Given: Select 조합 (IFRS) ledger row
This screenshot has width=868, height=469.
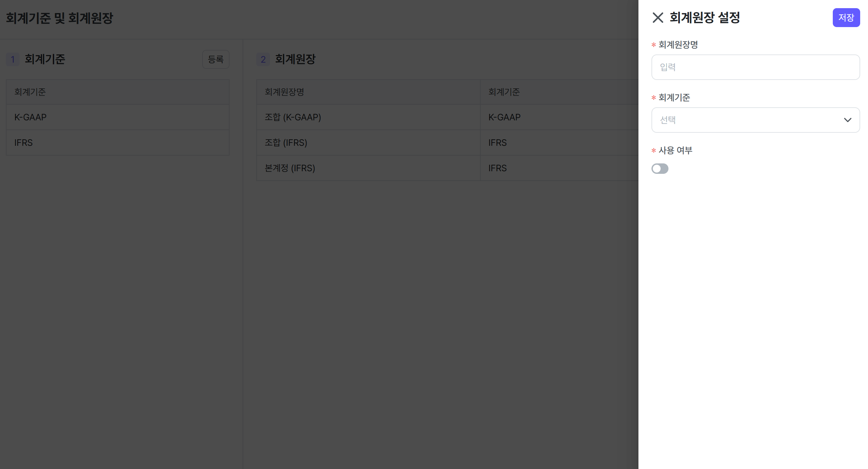Looking at the screenshot, I should 447,143.
